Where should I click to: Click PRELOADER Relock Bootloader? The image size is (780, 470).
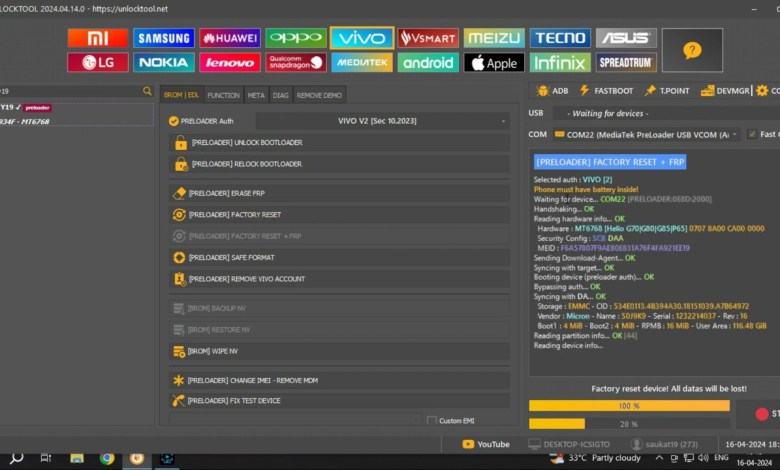coord(339,164)
